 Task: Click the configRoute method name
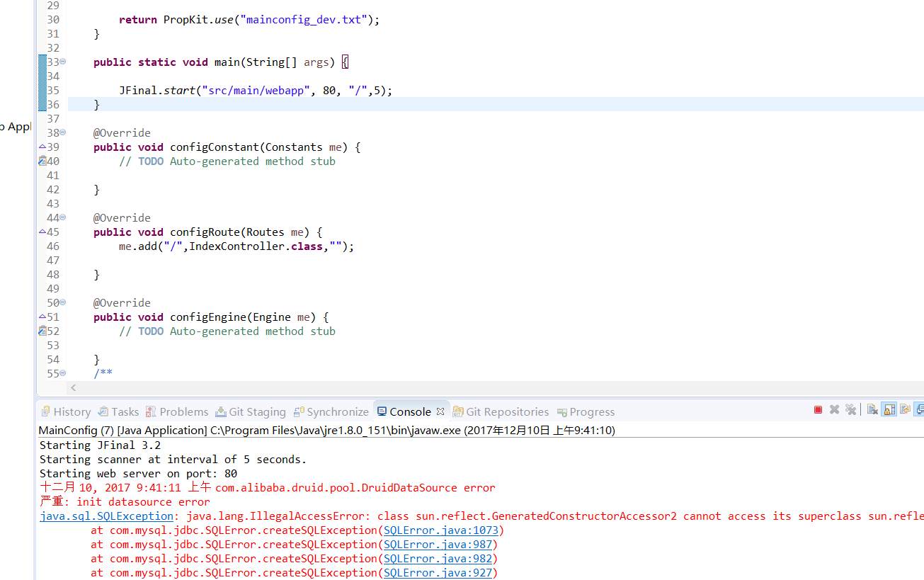pyautogui.click(x=205, y=232)
